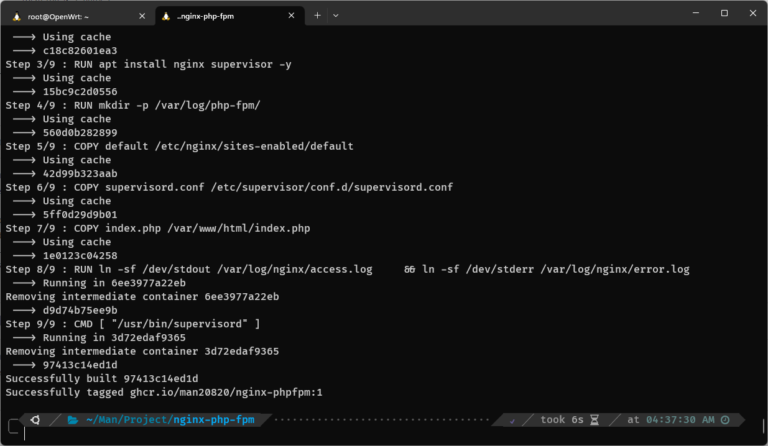The height and width of the screenshot is (446, 768).
Task: Click 'Step 8/9 : RUN ln -sf' line
Action: (347, 269)
